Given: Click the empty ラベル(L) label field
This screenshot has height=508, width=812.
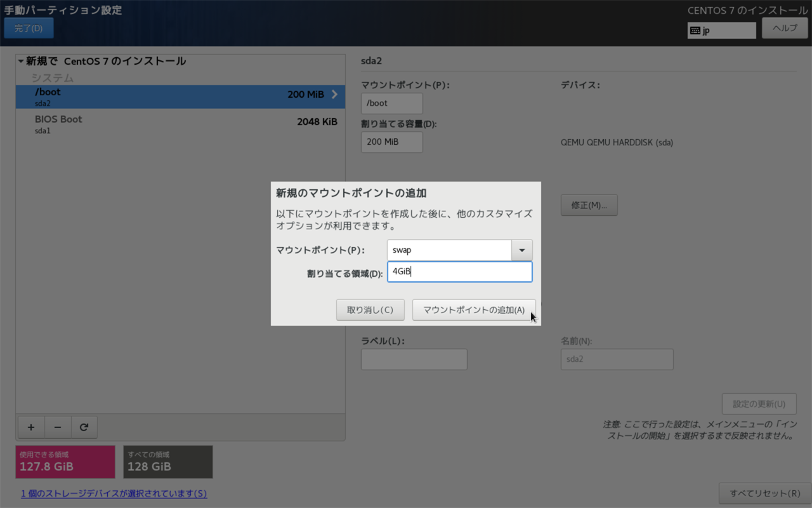Looking at the screenshot, I should 414,359.
